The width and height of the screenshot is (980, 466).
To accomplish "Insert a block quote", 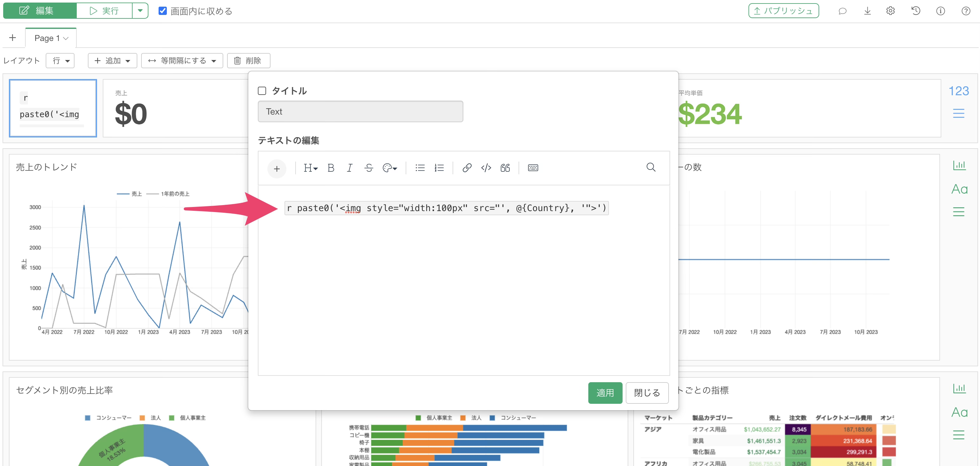I will click(505, 168).
